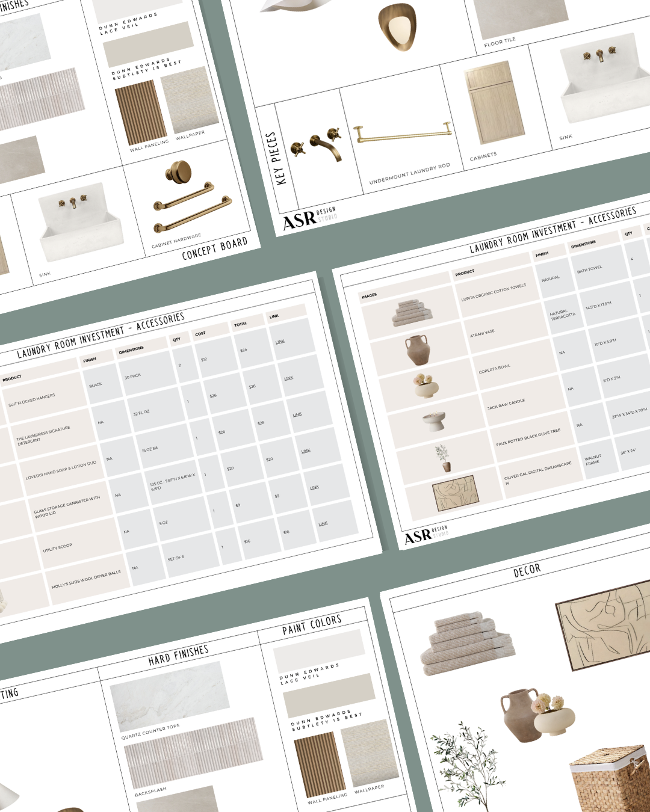The width and height of the screenshot is (650, 812).
Task: Click the Jack Raw Candle table image
Action: (x=434, y=421)
